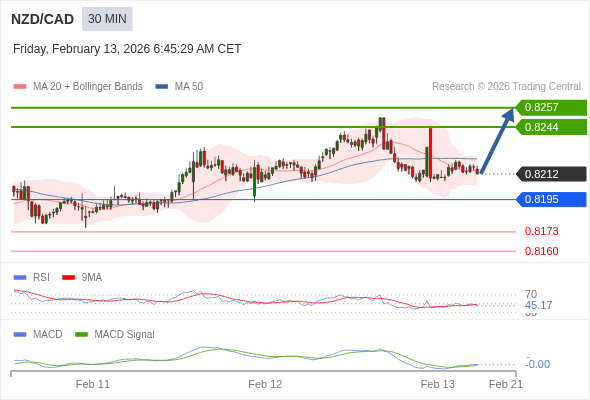Image resolution: width=590 pixels, height=400 pixels.
Task: Click the Research © 2026 Trading Central credit
Action: (x=506, y=87)
